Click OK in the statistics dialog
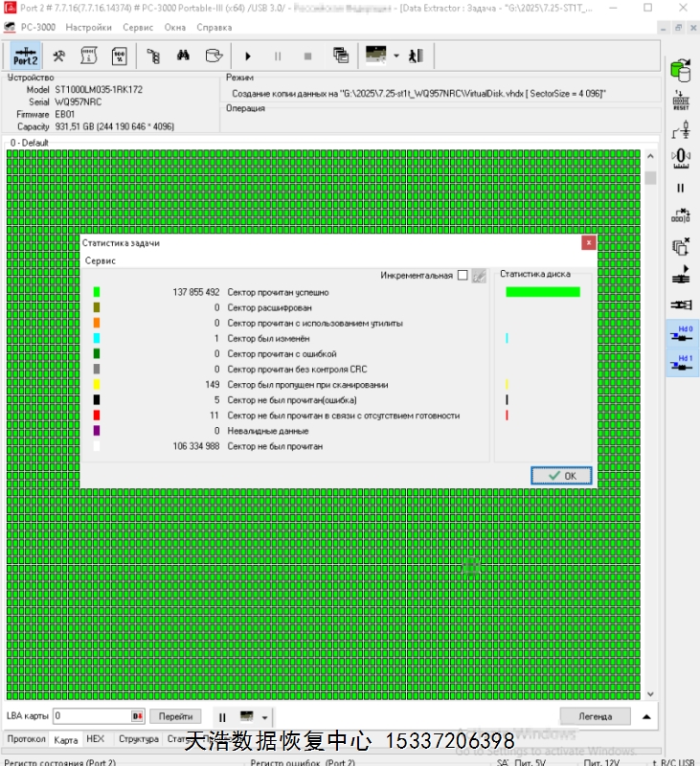 tap(561, 476)
